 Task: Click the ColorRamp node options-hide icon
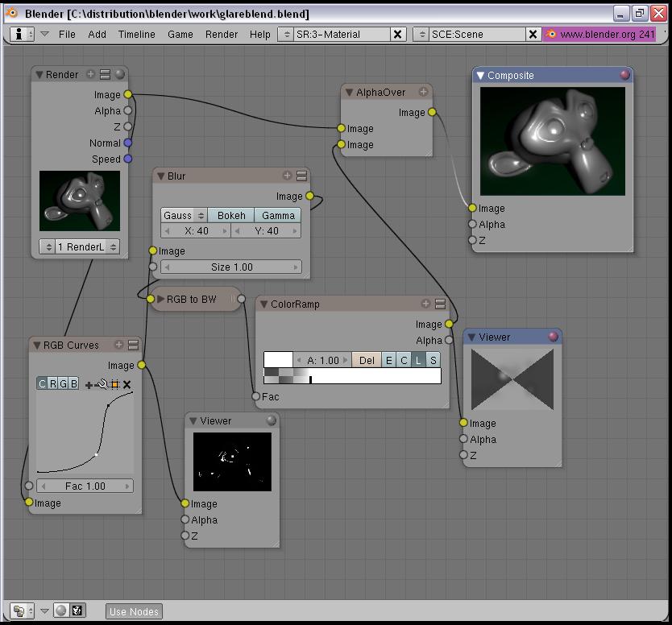pos(440,304)
